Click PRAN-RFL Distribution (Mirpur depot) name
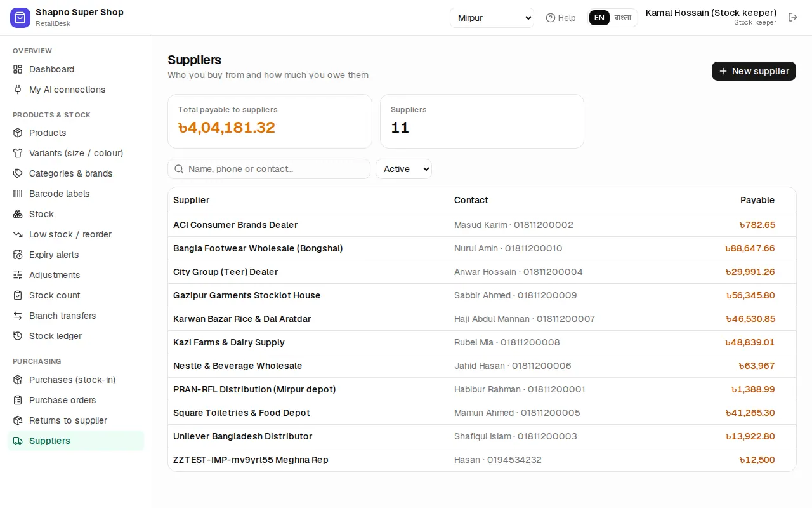 click(x=254, y=389)
